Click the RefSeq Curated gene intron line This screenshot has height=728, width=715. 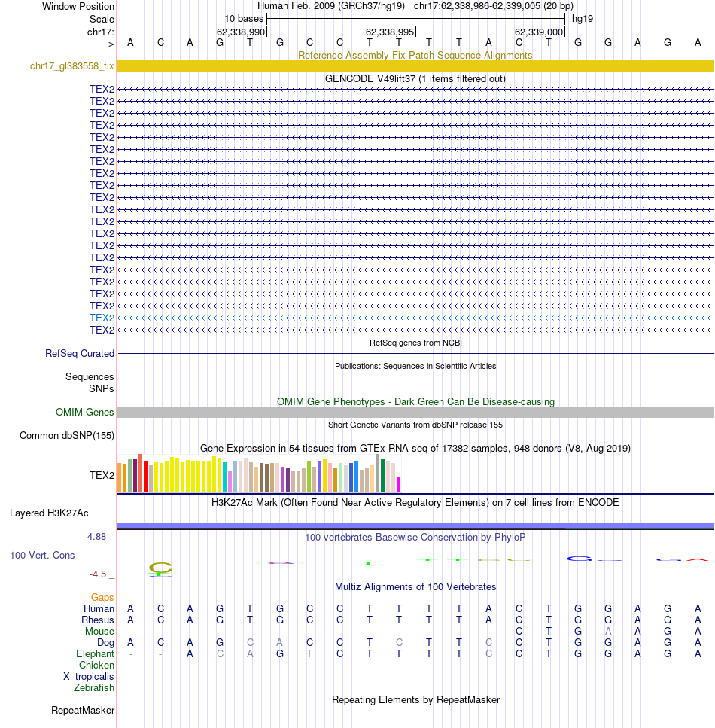[x=415, y=354]
